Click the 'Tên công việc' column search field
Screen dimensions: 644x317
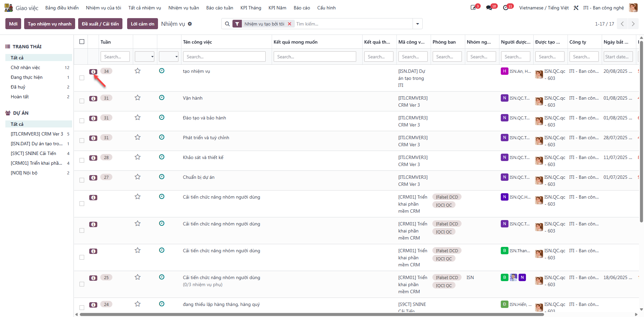point(224,57)
